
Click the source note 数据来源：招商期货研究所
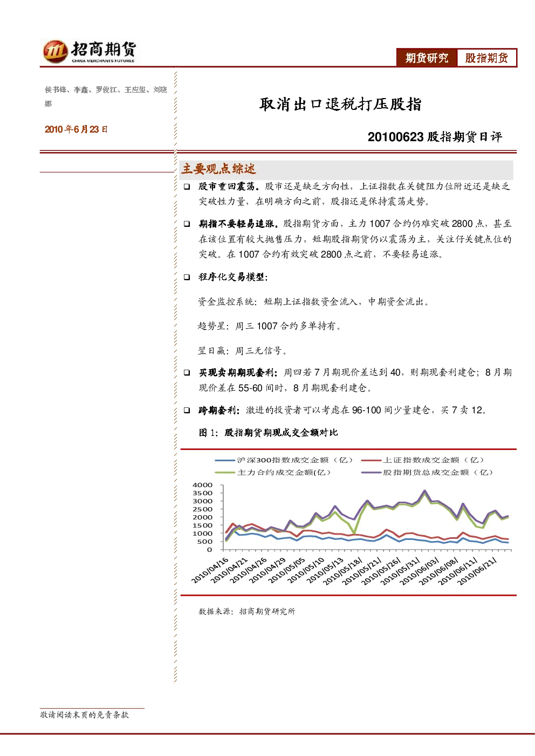(247, 612)
